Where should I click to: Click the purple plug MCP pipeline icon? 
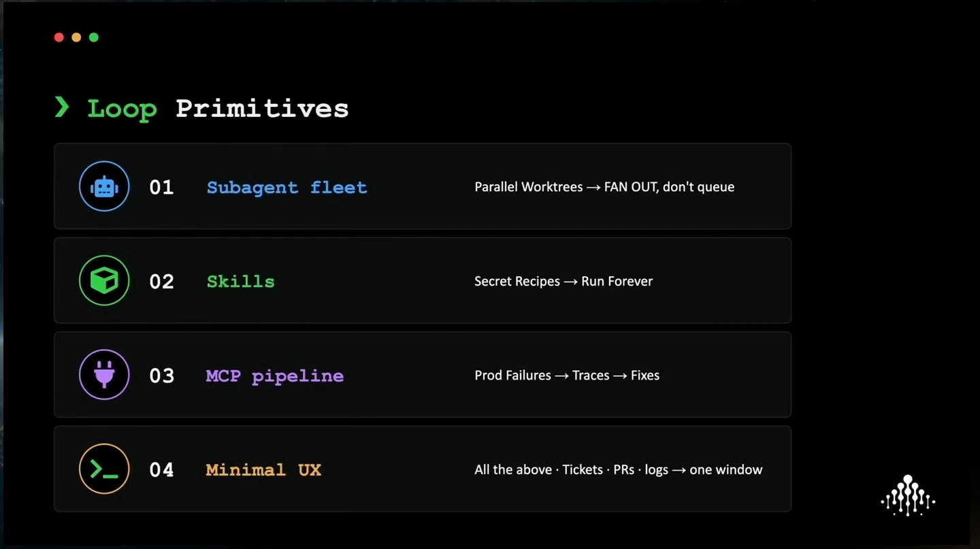[x=104, y=374]
